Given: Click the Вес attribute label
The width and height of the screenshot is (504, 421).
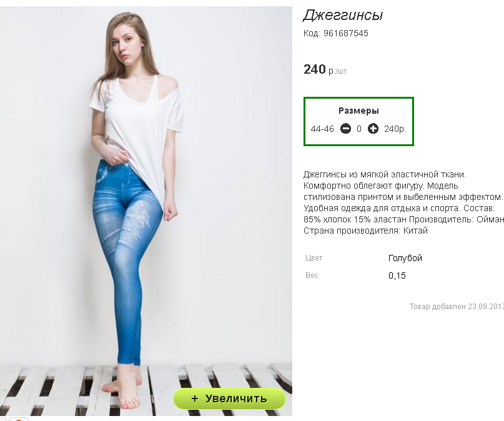Looking at the screenshot, I should coord(312,275).
